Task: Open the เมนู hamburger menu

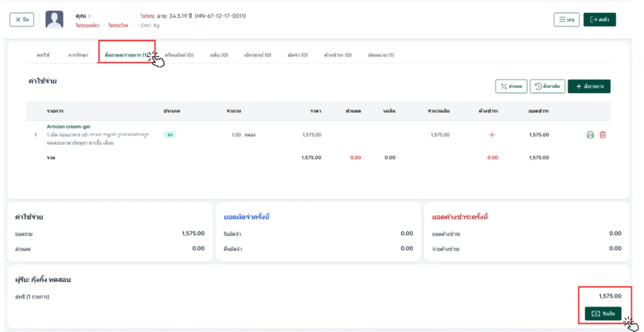Action: click(x=566, y=20)
